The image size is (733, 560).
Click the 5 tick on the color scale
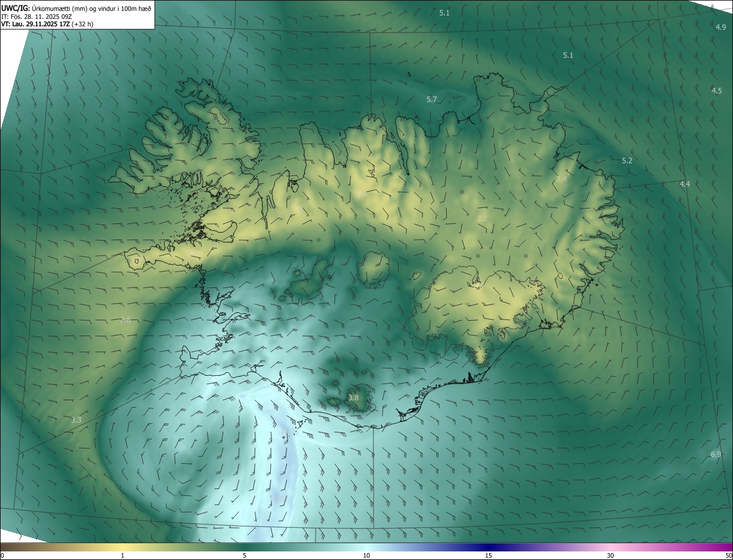[x=245, y=555]
